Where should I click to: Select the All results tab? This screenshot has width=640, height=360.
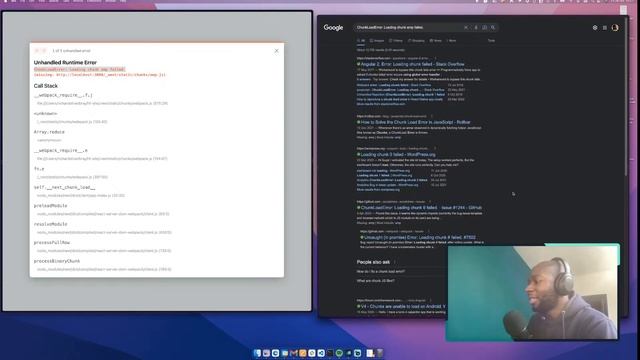pos(361,40)
